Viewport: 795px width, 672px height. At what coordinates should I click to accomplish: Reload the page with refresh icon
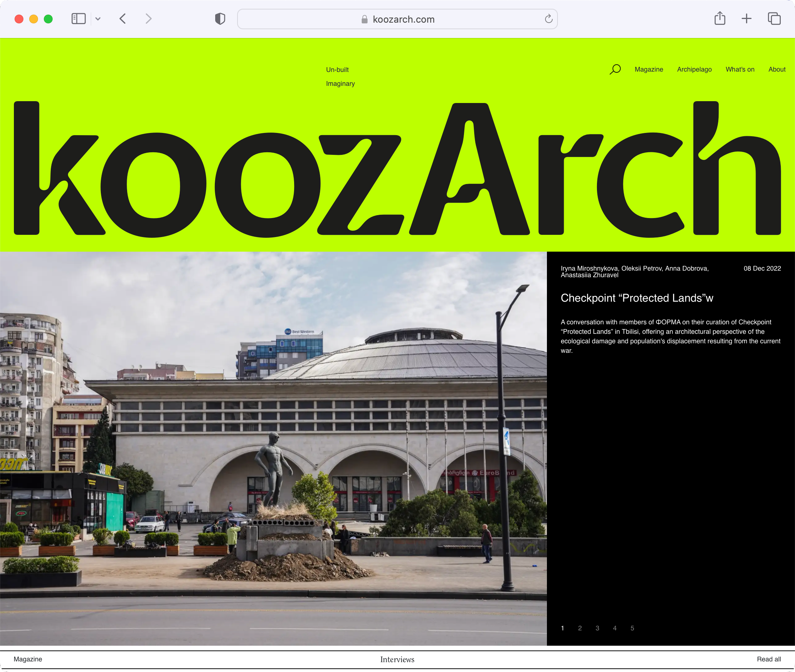548,19
